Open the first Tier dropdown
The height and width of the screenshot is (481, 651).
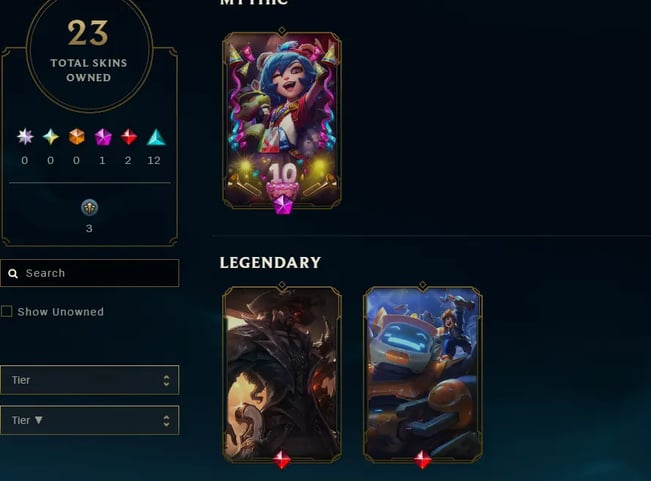[x=90, y=380]
